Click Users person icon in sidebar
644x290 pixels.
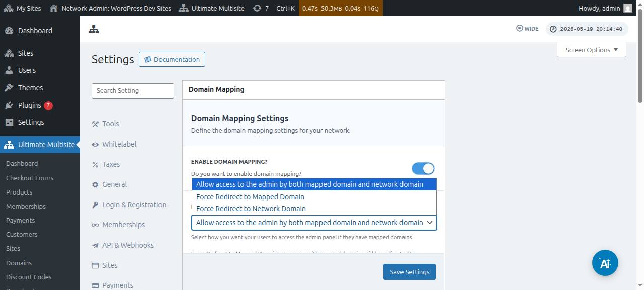click(x=9, y=70)
